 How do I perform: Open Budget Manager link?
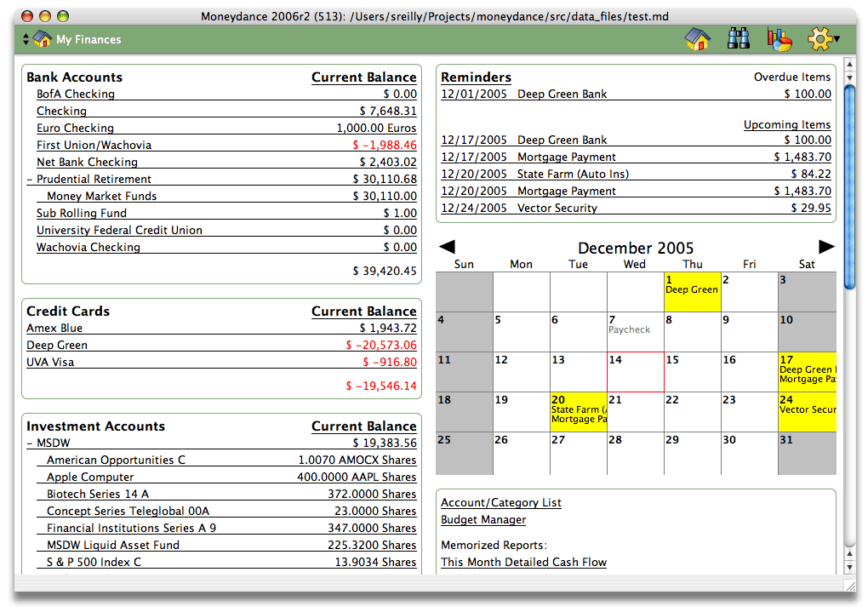pyautogui.click(x=483, y=520)
